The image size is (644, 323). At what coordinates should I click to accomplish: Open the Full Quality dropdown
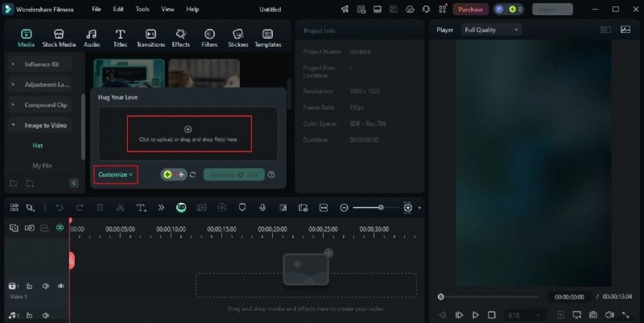pos(491,30)
